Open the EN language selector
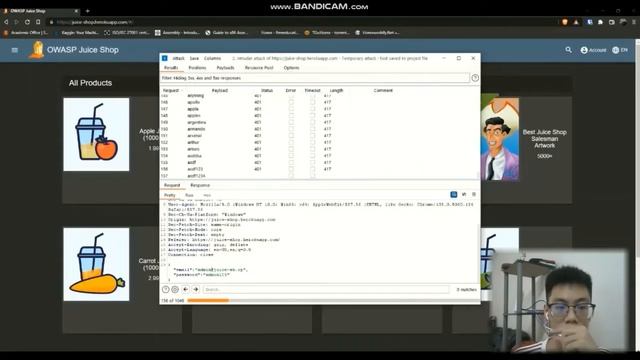This screenshot has height=360, width=640. pos(620,50)
